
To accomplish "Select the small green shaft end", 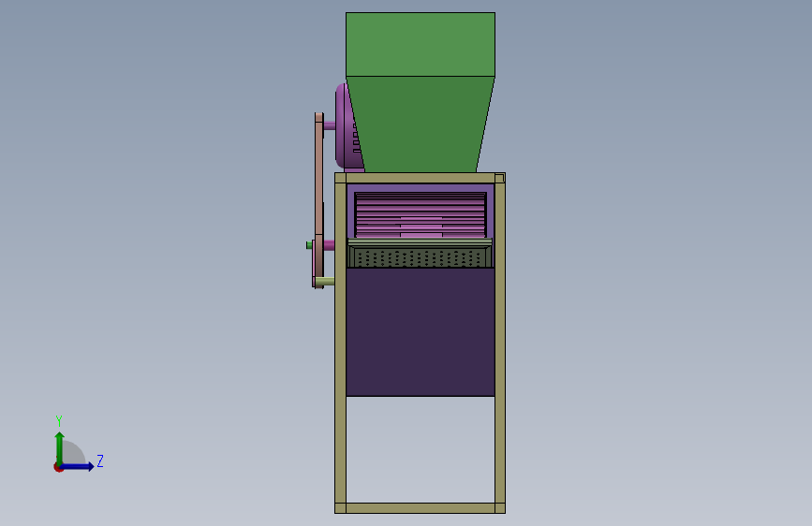I will click(309, 245).
